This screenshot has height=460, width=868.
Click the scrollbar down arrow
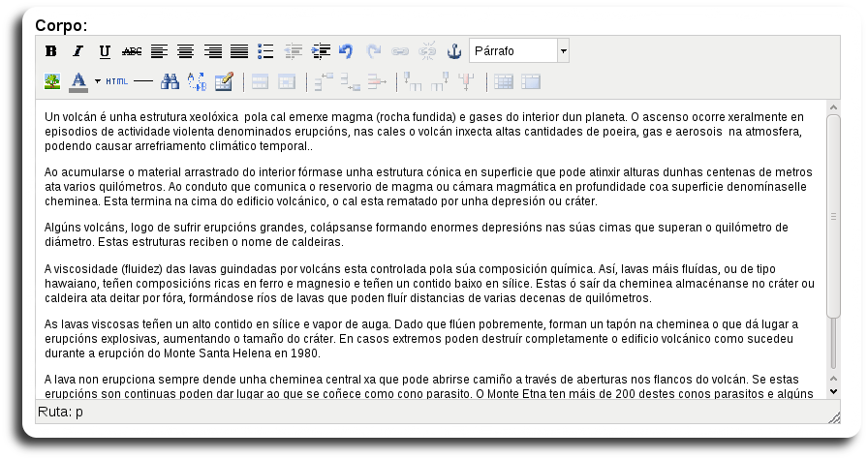[833, 391]
